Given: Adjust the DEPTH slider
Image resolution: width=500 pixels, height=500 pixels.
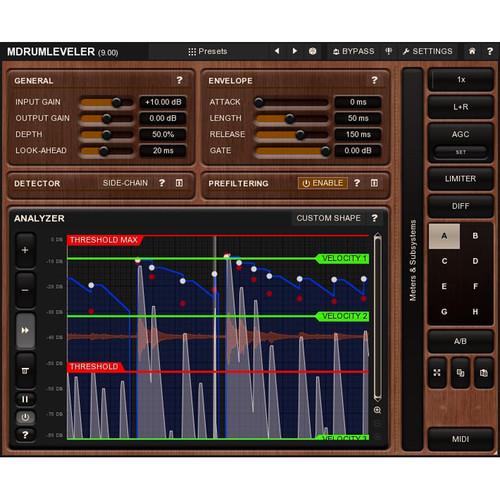Looking at the screenshot, I should click(106, 135).
